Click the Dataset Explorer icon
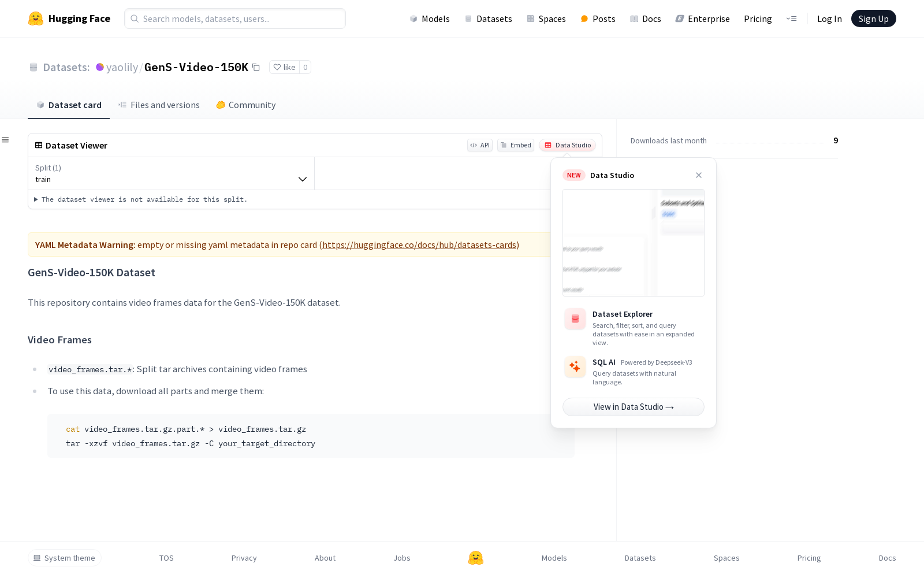 (x=575, y=319)
